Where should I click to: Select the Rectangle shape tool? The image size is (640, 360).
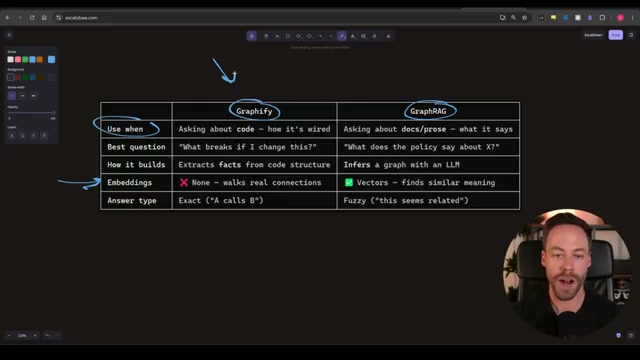click(288, 36)
